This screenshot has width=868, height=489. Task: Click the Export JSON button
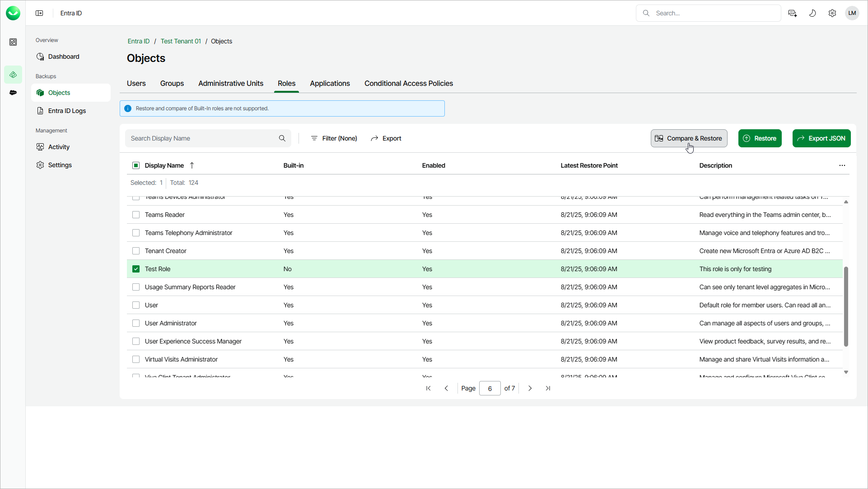point(821,138)
